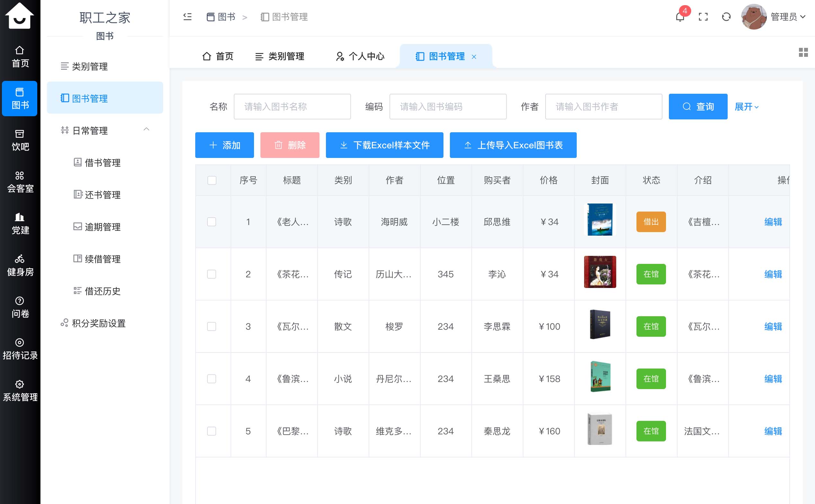Click the administrator bear avatar
This screenshot has width=815, height=504.
(753, 17)
